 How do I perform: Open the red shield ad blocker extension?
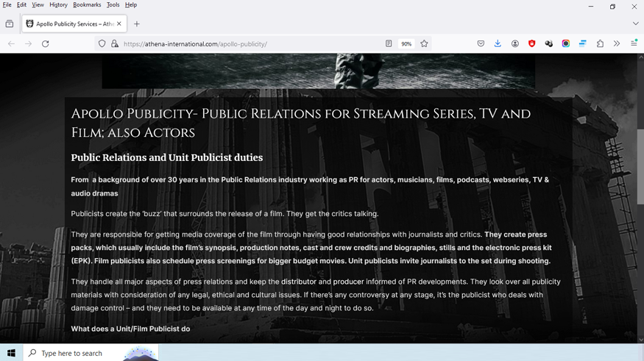532,44
